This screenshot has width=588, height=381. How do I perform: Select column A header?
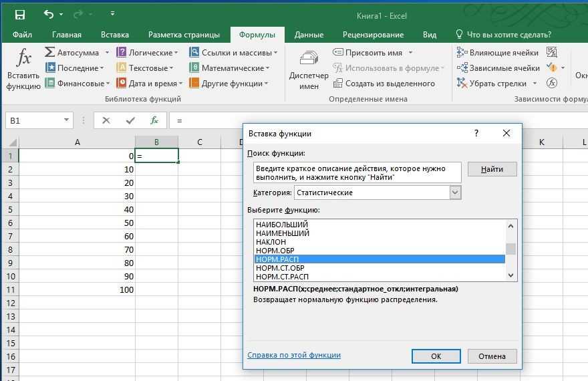(78, 142)
